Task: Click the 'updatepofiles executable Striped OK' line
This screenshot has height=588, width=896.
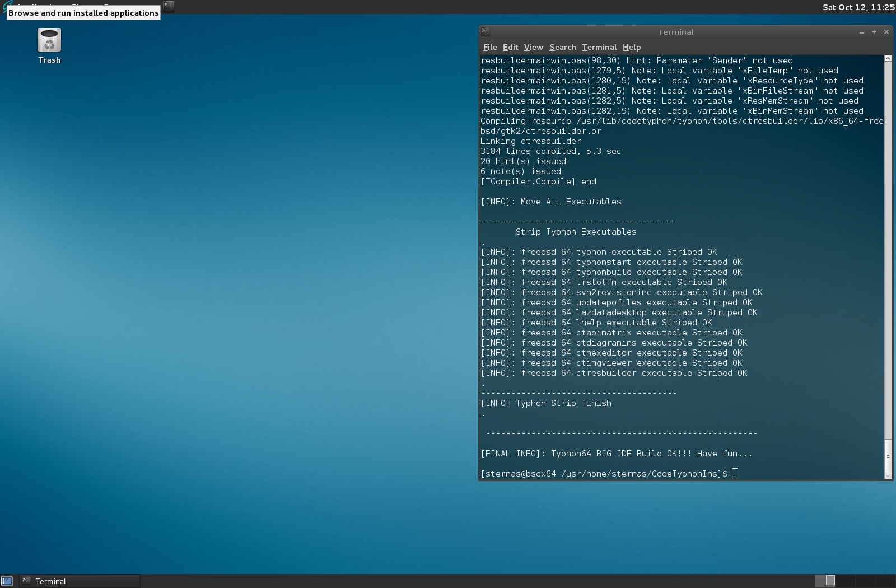Action: 617,302
